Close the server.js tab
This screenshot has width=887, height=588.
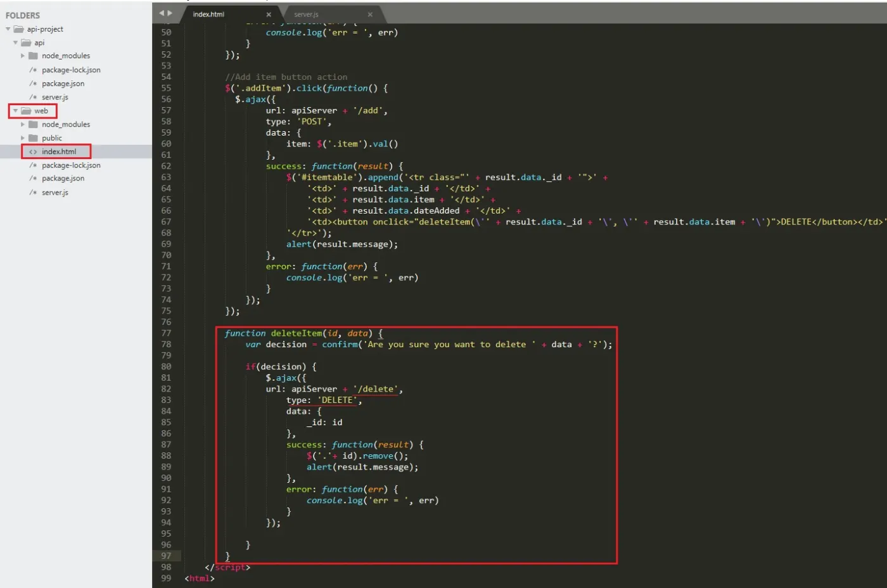click(370, 15)
